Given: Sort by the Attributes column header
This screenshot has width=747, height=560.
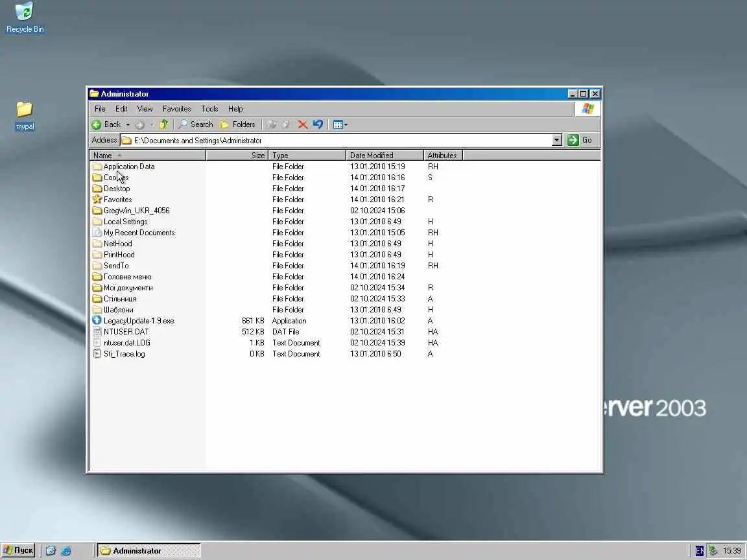Looking at the screenshot, I should point(443,156).
